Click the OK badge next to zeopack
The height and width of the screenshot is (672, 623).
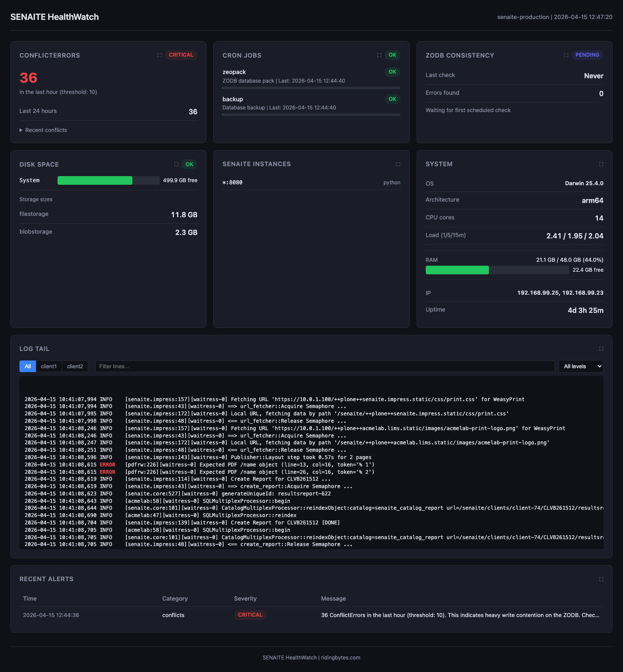(392, 72)
